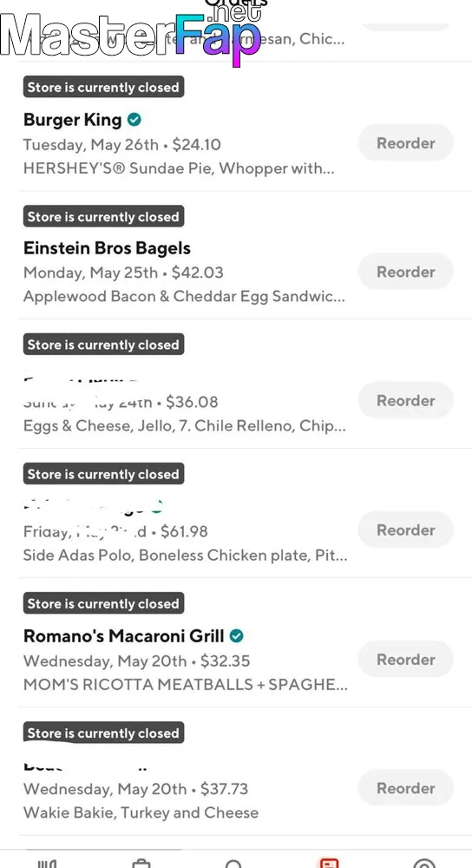Tap closed-store badge above Burger King
The height and width of the screenshot is (868, 472).
[103, 88]
